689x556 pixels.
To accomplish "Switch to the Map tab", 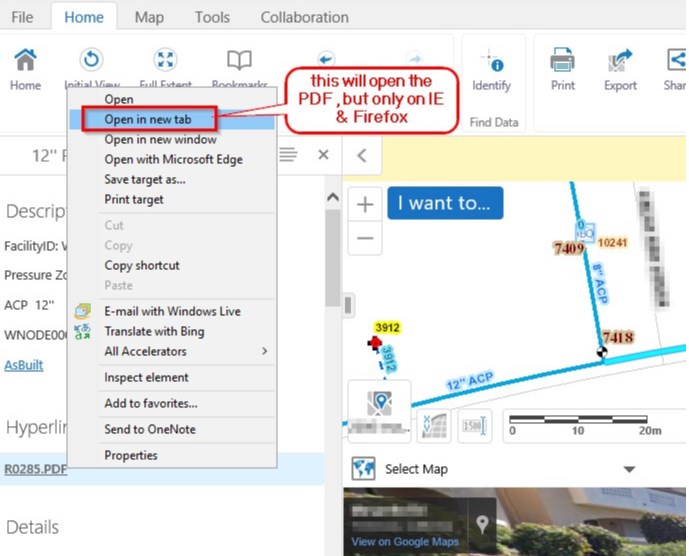I will pos(149,17).
